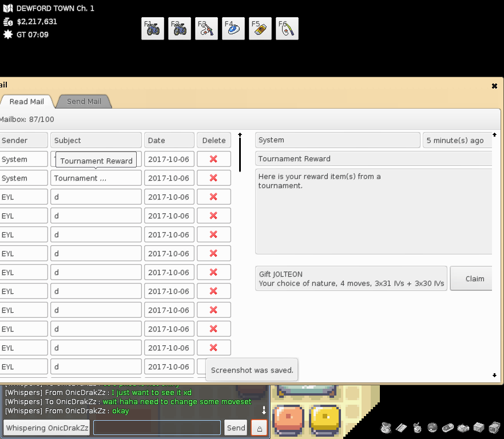Claim the Gift JOLTEON reward

click(474, 278)
